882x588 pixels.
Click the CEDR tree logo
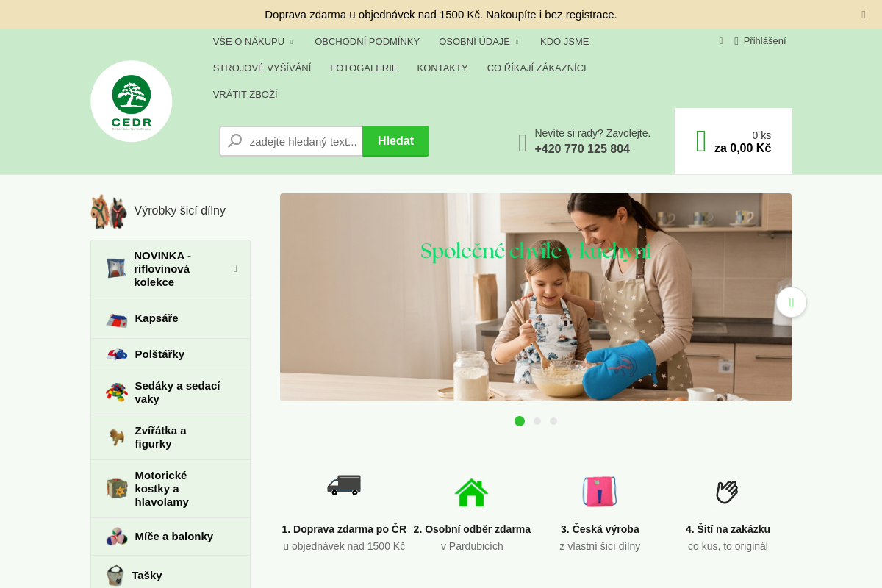(x=132, y=101)
